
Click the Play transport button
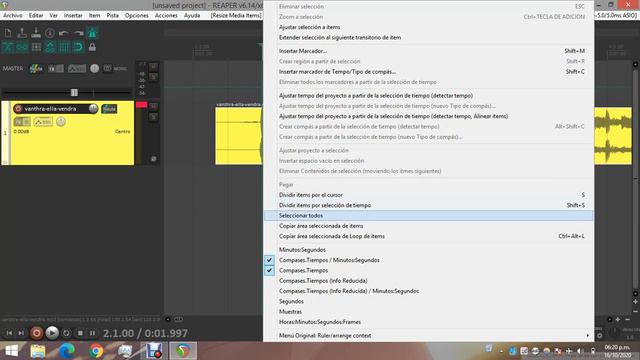click(x=52, y=333)
